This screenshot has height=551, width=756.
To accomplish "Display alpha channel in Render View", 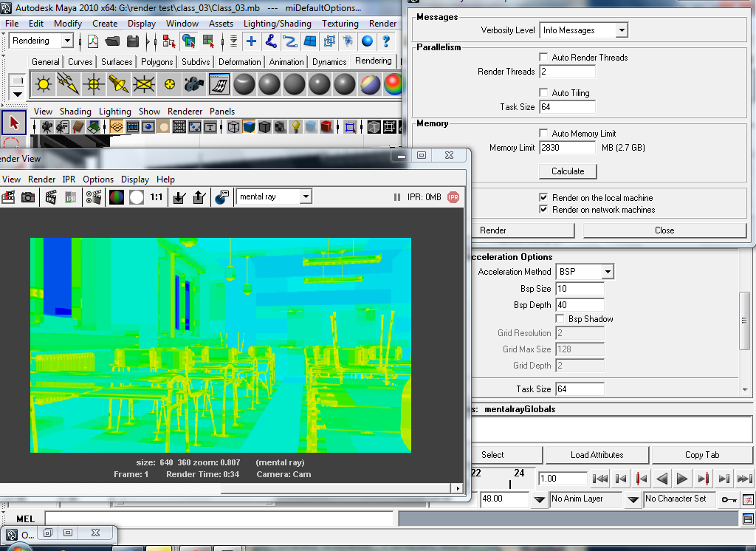I will [x=137, y=197].
